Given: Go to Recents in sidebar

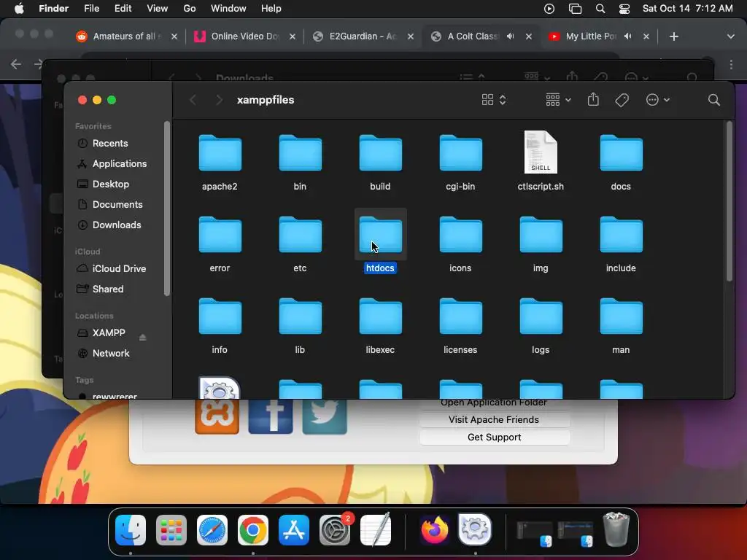Looking at the screenshot, I should click(110, 144).
